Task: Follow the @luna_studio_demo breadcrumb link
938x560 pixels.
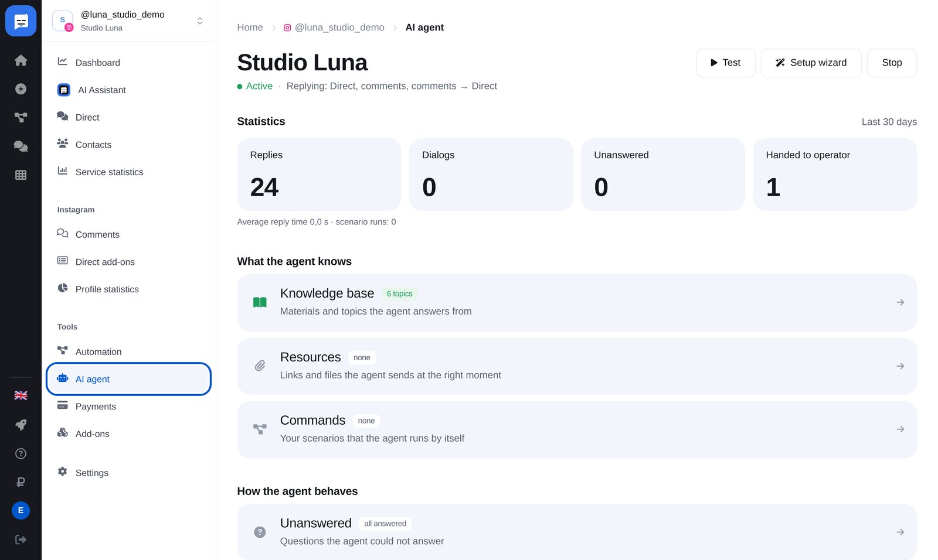Action: [334, 28]
